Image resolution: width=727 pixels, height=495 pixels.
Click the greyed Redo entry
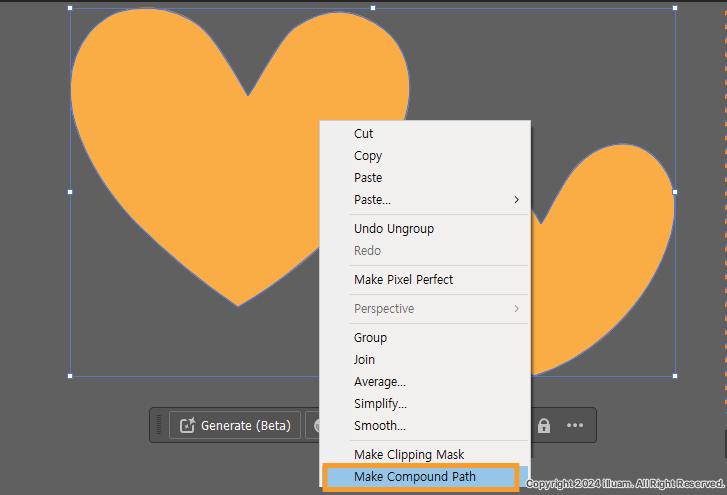[425, 251]
